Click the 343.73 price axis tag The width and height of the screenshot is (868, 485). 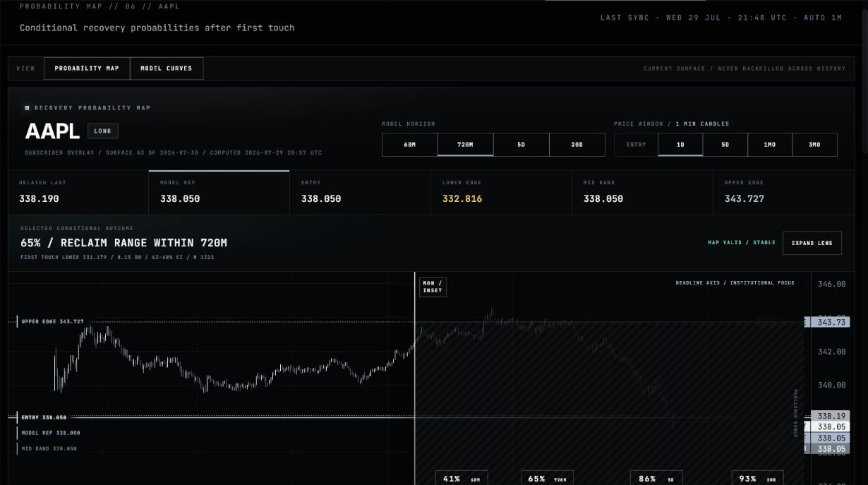[830, 322]
